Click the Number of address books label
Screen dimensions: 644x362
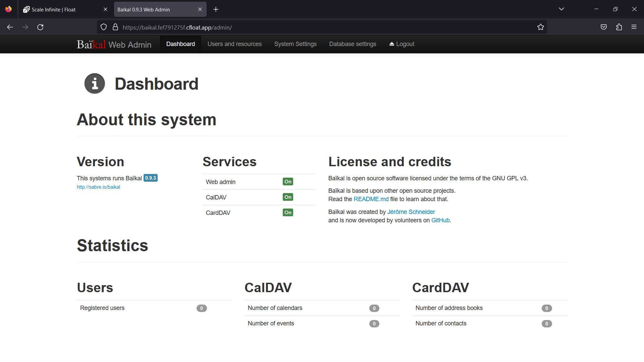(x=449, y=308)
